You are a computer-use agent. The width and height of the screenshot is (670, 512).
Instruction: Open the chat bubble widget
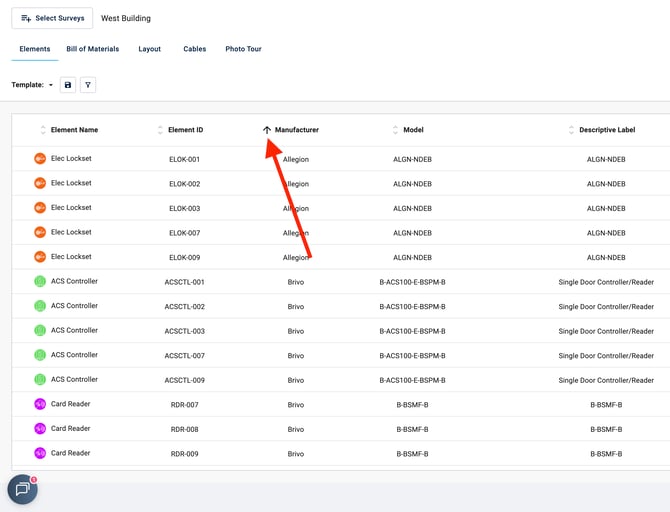coord(22,489)
